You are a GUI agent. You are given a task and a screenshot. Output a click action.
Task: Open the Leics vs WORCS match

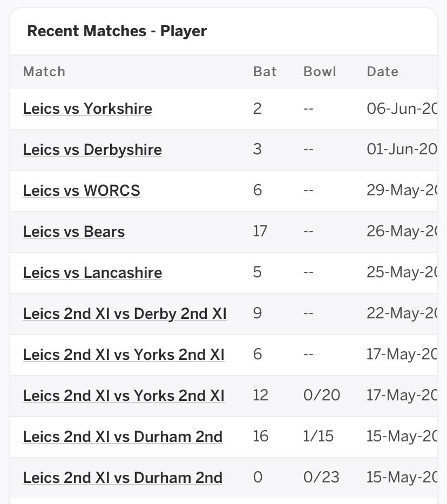[x=82, y=190]
